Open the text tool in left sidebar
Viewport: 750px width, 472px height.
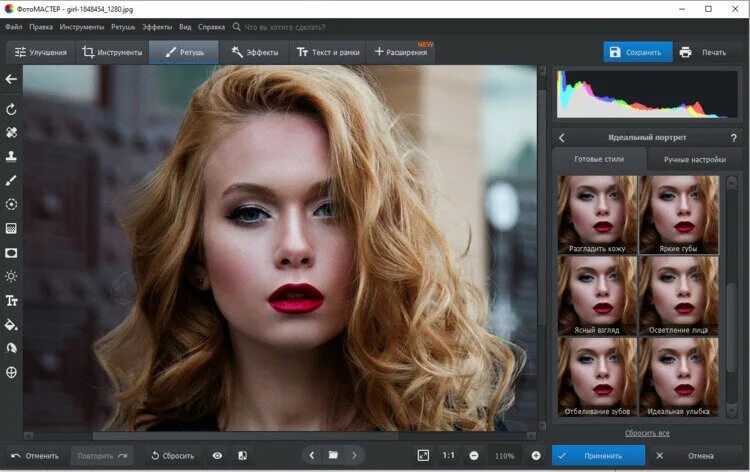click(x=11, y=301)
